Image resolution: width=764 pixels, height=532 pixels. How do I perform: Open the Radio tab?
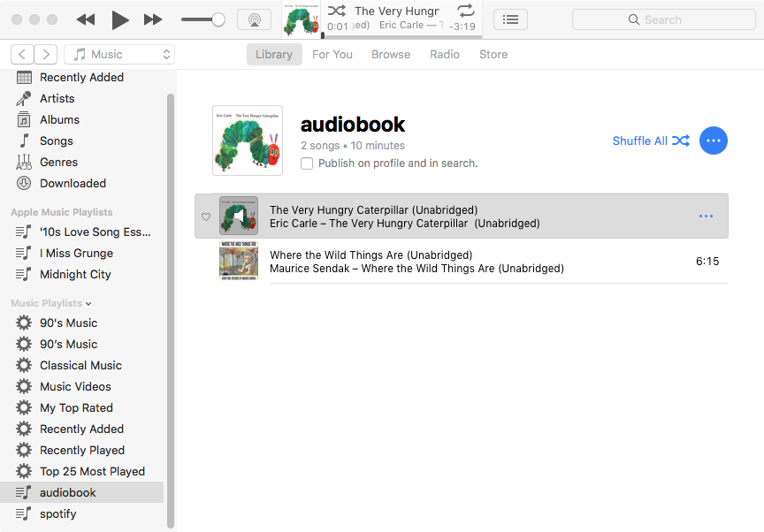[445, 54]
